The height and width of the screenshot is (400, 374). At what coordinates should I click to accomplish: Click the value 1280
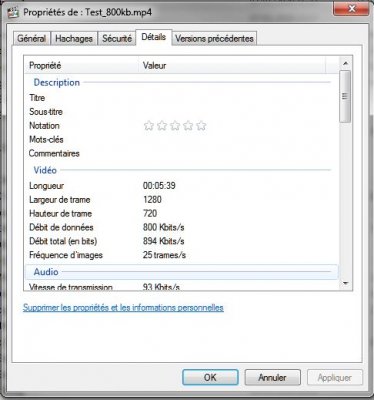coord(152,200)
